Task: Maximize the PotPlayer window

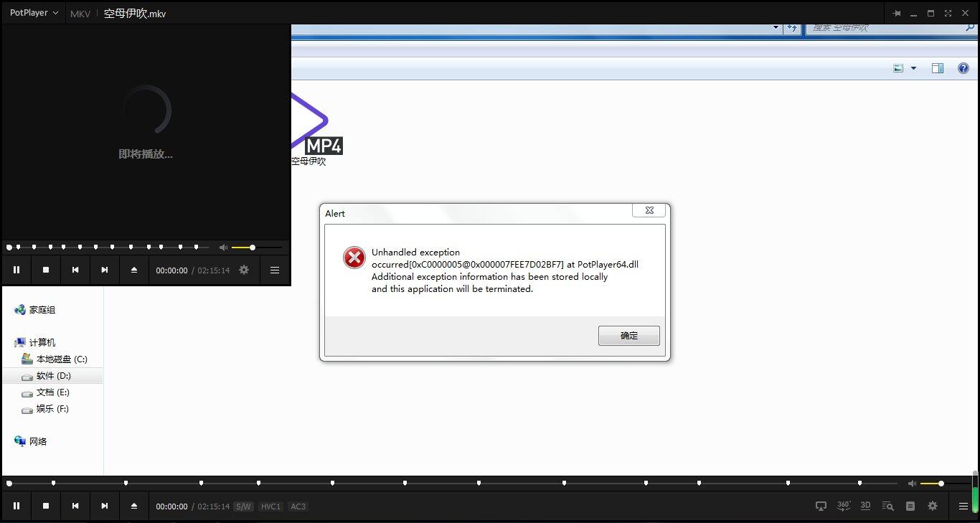Action: coord(930,13)
